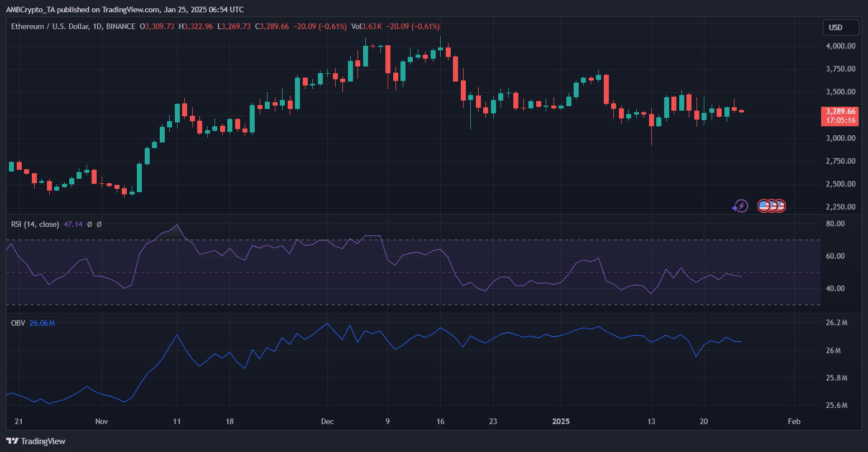The width and height of the screenshot is (868, 452).
Task: Toggle visibility of the RSI indicator
Action: click(x=23, y=224)
